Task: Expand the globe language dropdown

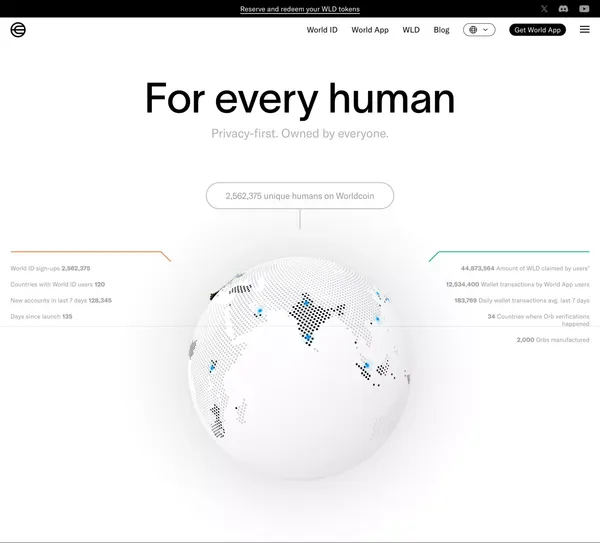Action: pyautogui.click(x=479, y=30)
